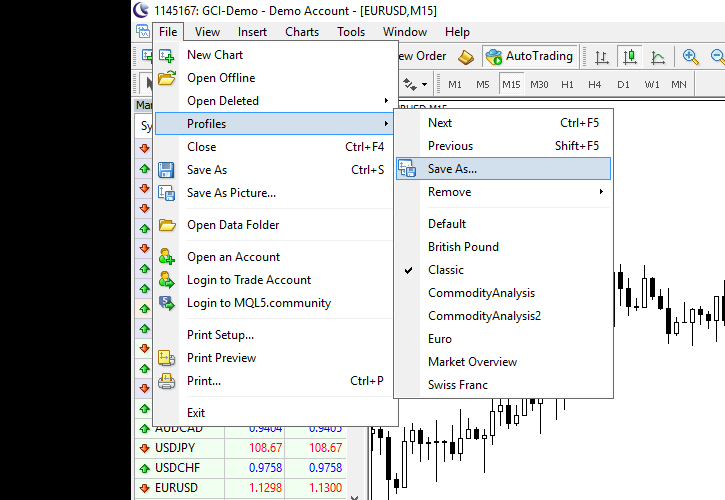Choose Close in the File menu
The image size is (725, 500).
pyautogui.click(x=274, y=147)
